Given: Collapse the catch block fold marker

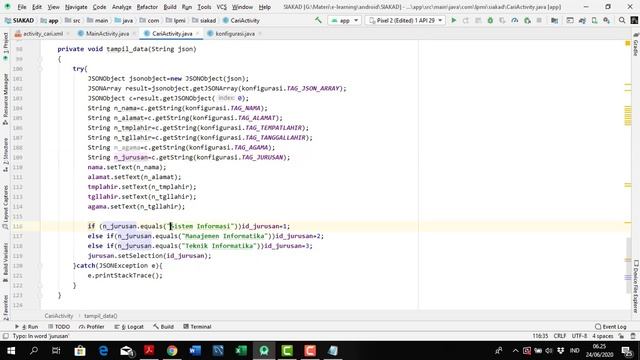Looking at the screenshot, I should point(40,266).
